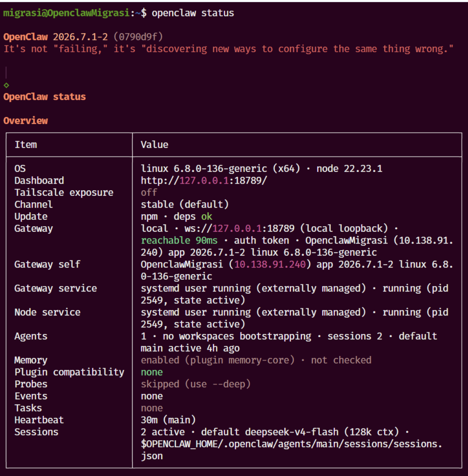This screenshot has width=468, height=476.
Task: Select the 'Memory' row label
Action: [x=31, y=360]
